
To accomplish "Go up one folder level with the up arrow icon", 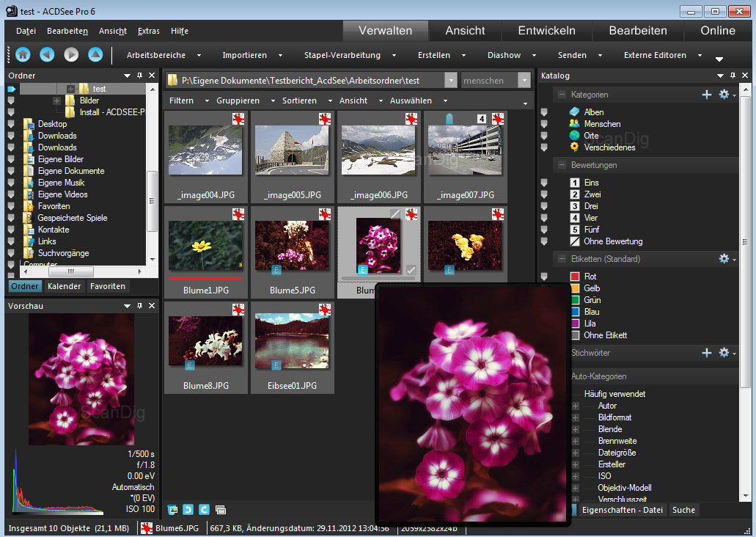I will (x=95, y=54).
